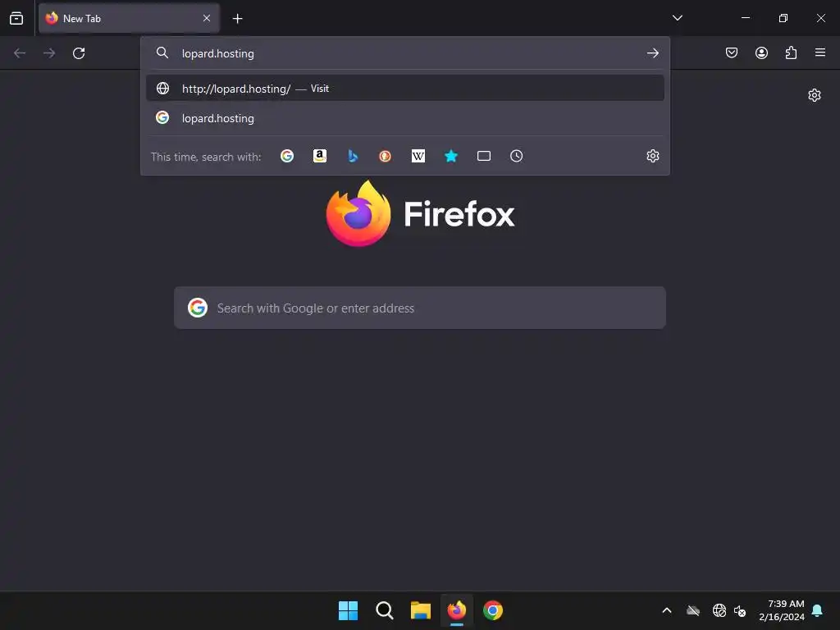
Task: Click the Search with Google or enter address box
Action: pyautogui.click(x=420, y=308)
